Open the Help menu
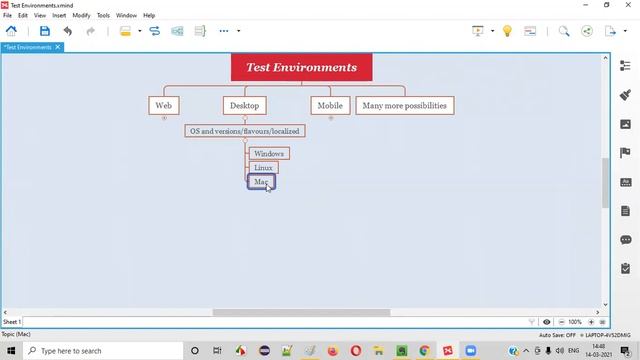640x360 pixels. [149, 16]
